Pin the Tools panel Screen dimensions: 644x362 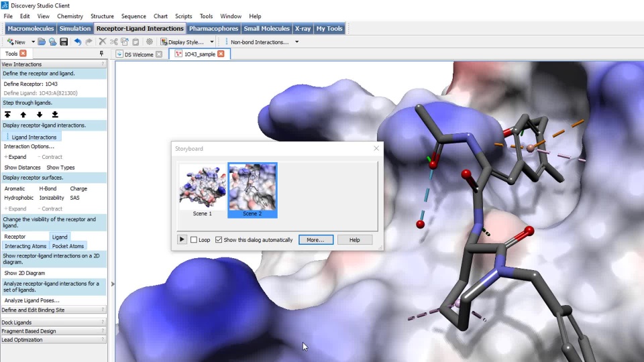(101, 54)
